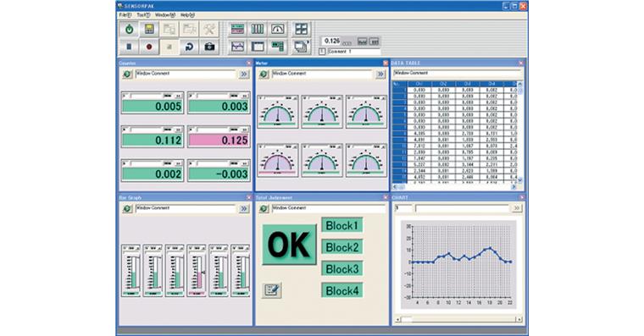Open the Total Judgement green blocks toolbar icon
Image resolution: width=644 pixels, height=336 pixels.
tap(278, 47)
